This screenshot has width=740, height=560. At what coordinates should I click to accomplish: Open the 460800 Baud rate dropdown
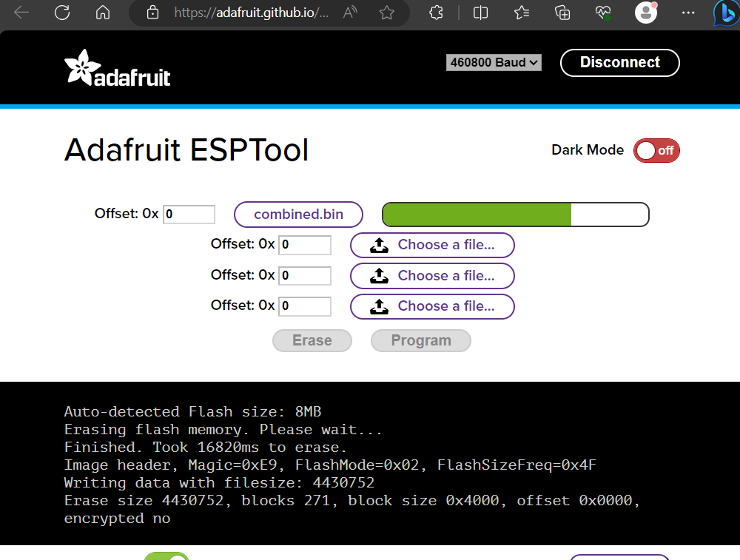pos(494,62)
